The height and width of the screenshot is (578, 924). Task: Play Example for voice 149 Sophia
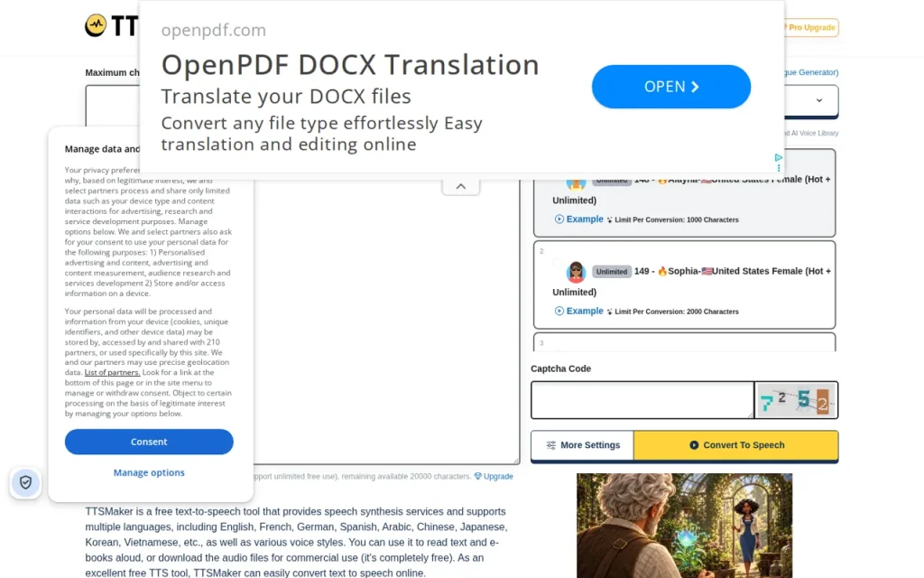(579, 311)
